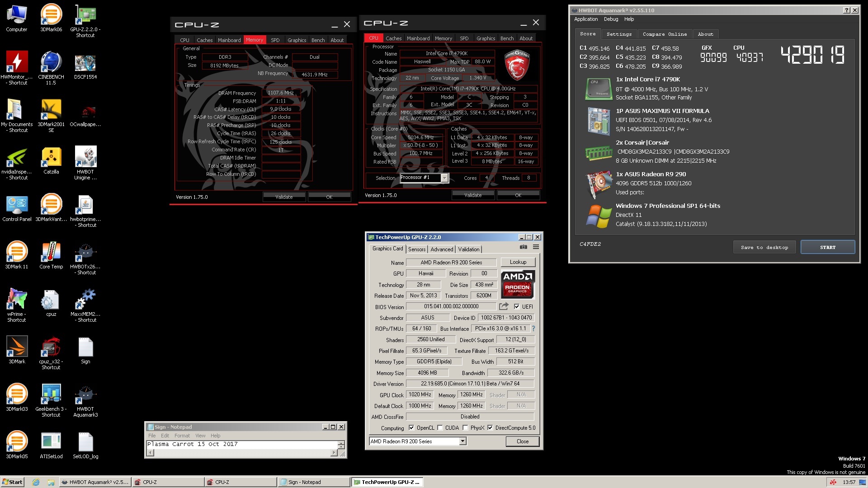Toggle the OpenCL checkbox in GPU-Z

411,427
